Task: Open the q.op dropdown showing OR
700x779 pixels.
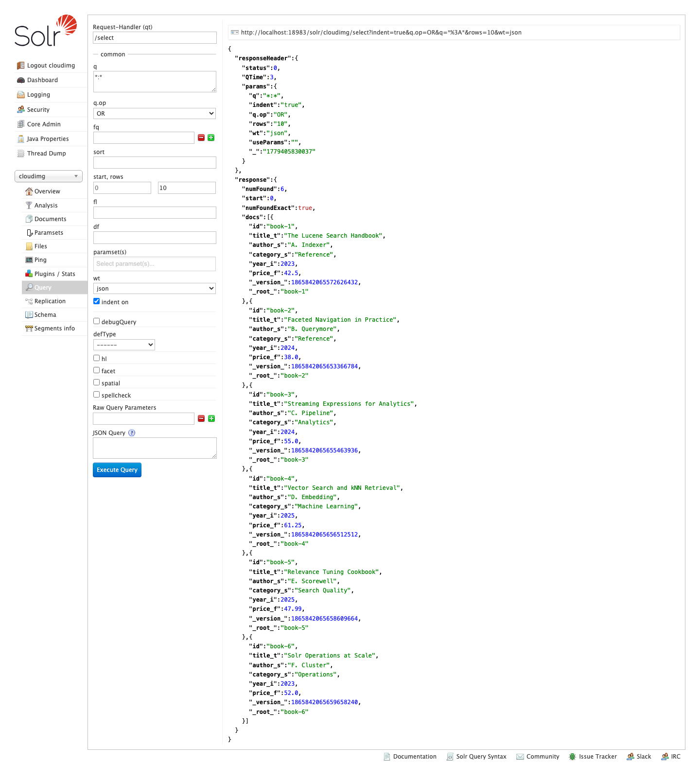Action: 155,114
